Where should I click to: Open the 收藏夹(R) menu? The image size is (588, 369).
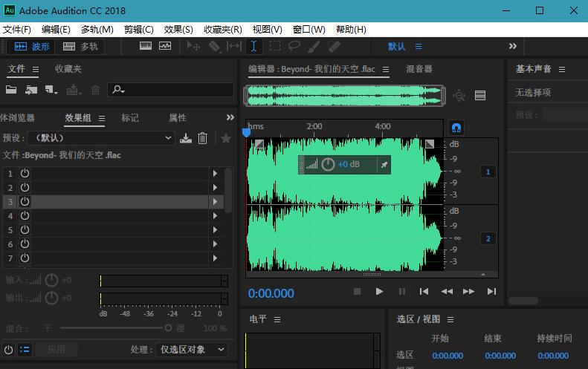(x=223, y=30)
